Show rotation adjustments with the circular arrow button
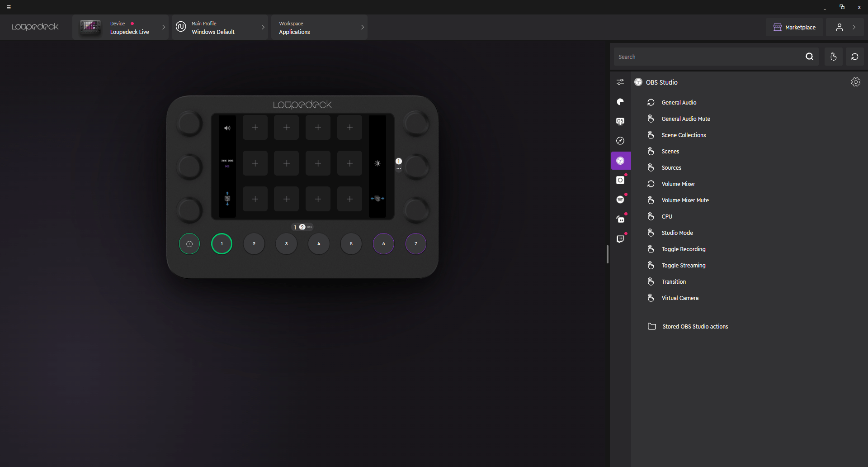 (x=854, y=57)
